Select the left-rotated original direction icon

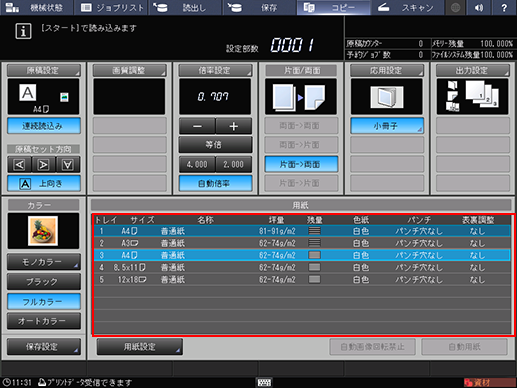click(x=19, y=164)
